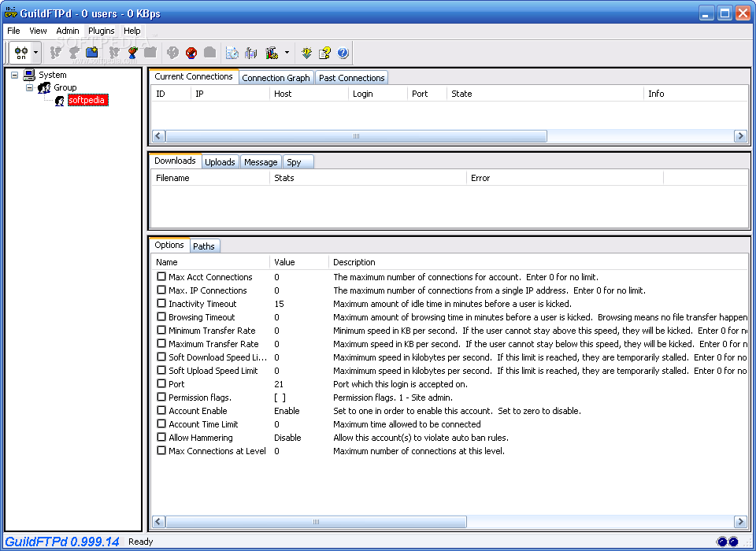This screenshot has height=551, width=756.
Task: Open the dropdown arrow beside the tools icon
Action: (287, 53)
